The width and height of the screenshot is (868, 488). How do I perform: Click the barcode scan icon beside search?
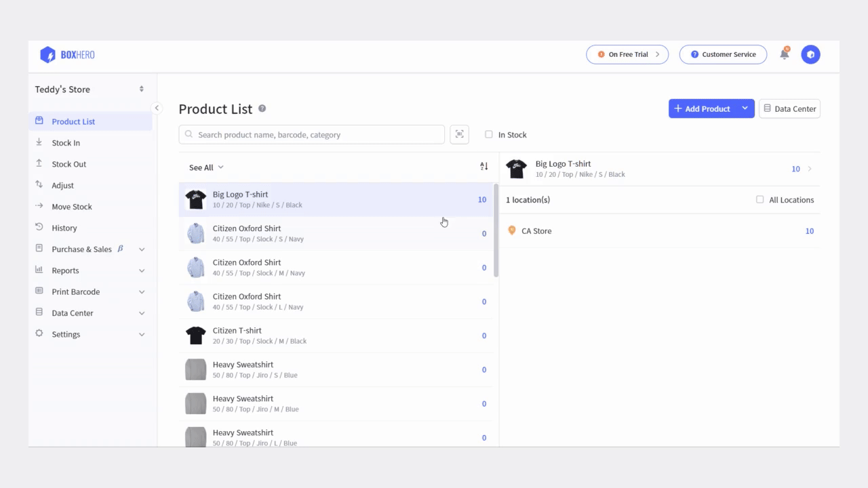[x=459, y=134]
